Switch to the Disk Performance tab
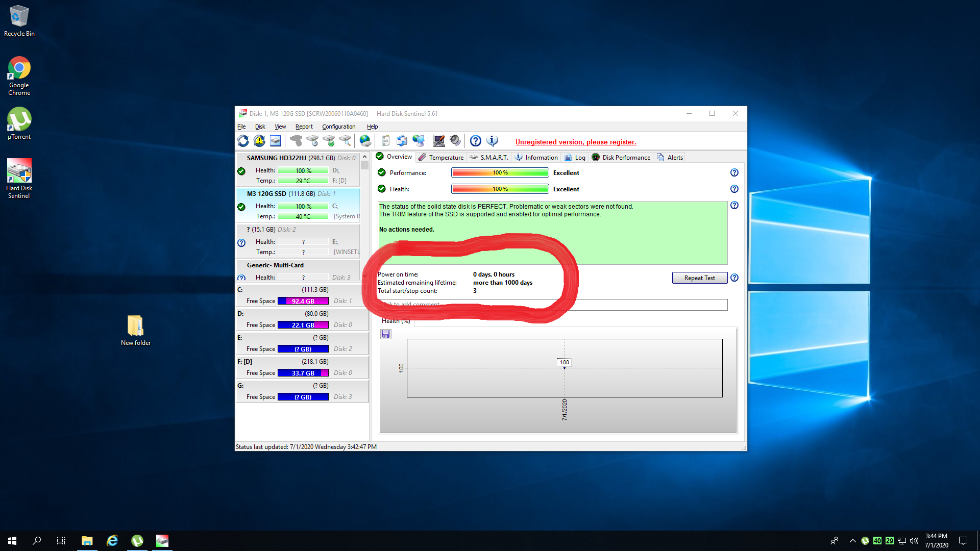980x551 pixels. (x=621, y=158)
